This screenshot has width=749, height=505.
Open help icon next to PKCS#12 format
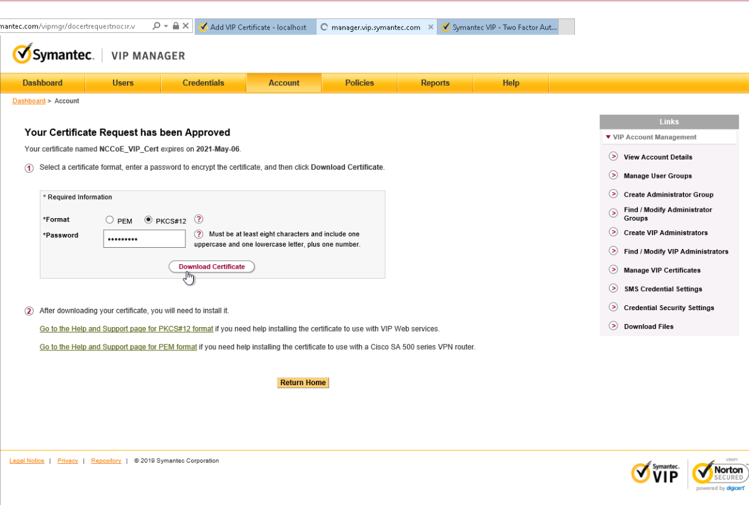tap(199, 219)
